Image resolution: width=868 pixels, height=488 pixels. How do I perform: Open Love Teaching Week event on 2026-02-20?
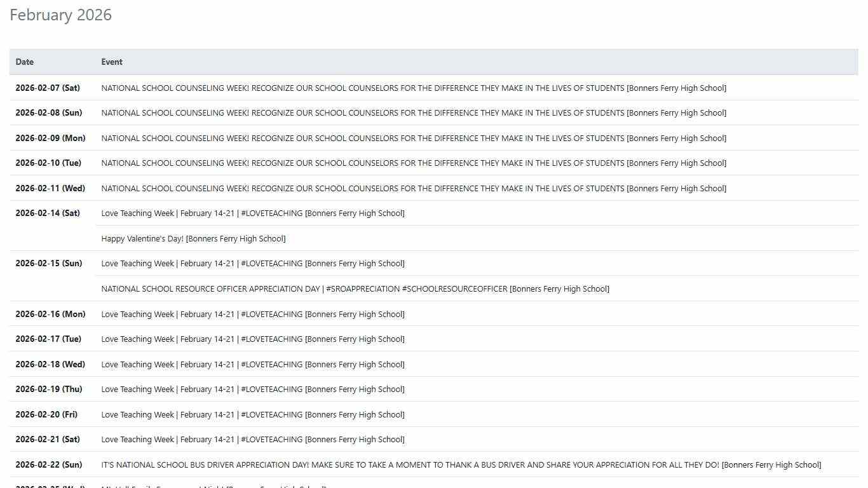(252, 415)
